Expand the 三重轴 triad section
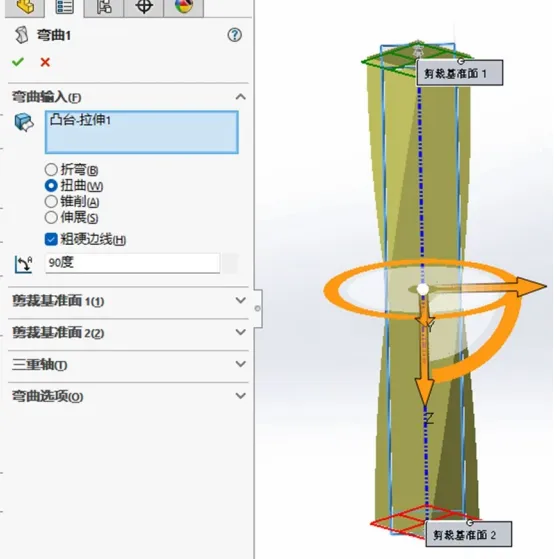This screenshot has height=559, width=554. pos(241,364)
